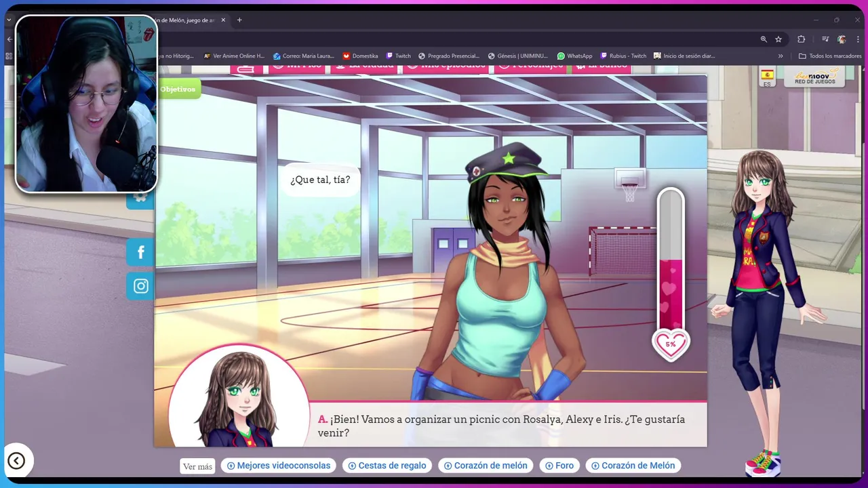Click the 5% heart affinity indicator
868x488 pixels.
[x=671, y=344]
